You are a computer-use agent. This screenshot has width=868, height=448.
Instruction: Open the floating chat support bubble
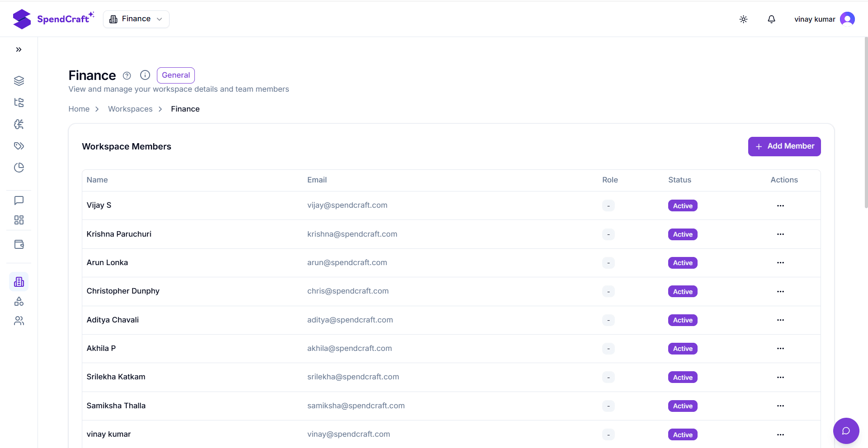point(845,430)
